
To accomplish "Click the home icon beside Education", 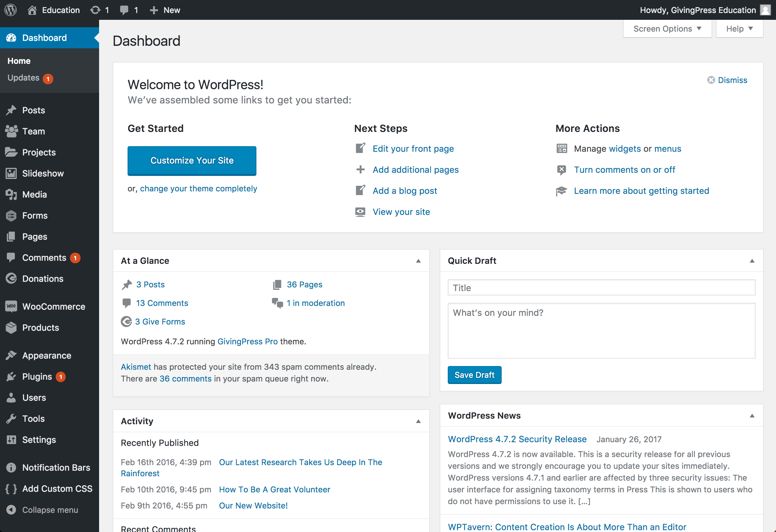I will coord(32,10).
